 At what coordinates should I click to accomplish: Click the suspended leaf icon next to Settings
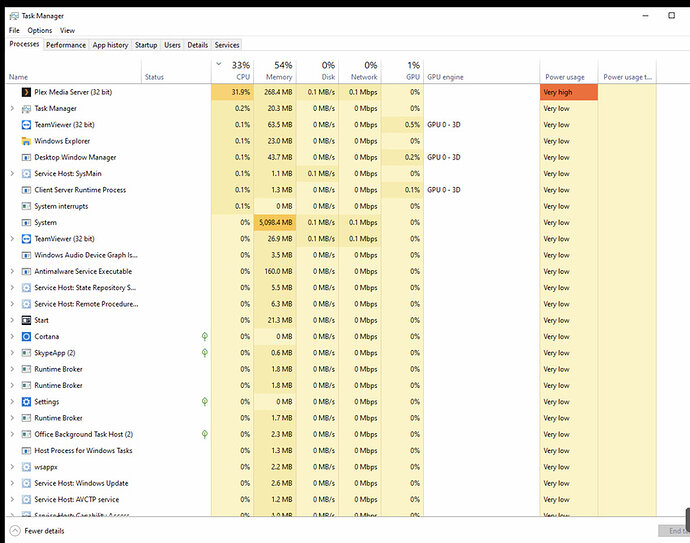205,401
